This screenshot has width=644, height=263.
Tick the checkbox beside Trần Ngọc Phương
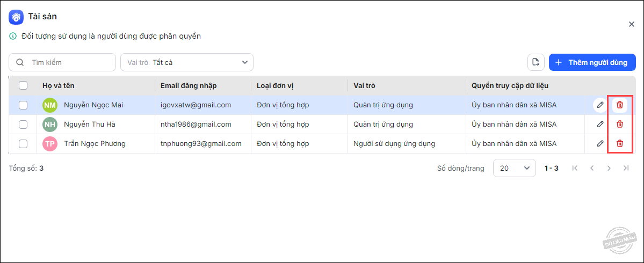pos(23,144)
